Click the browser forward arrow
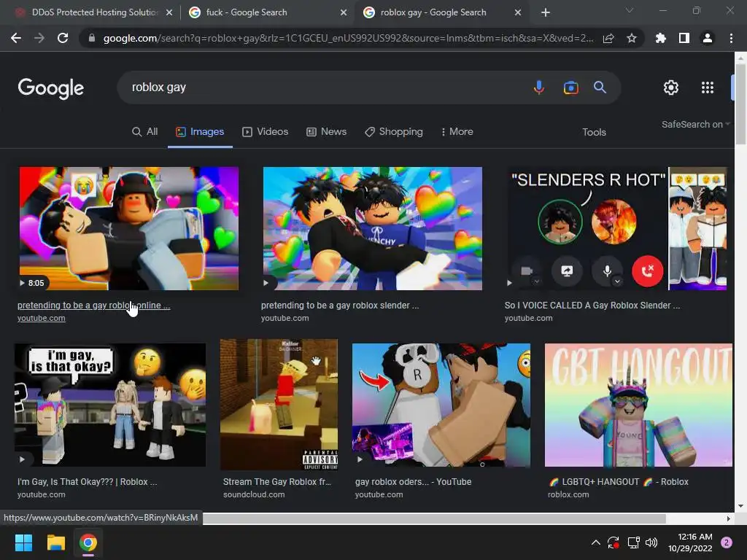This screenshot has height=560, width=747. pyautogui.click(x=39, y=38)
